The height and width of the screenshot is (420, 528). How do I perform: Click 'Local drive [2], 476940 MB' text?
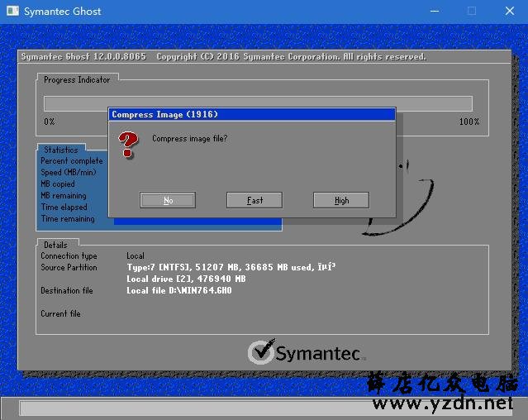(186, 279)
